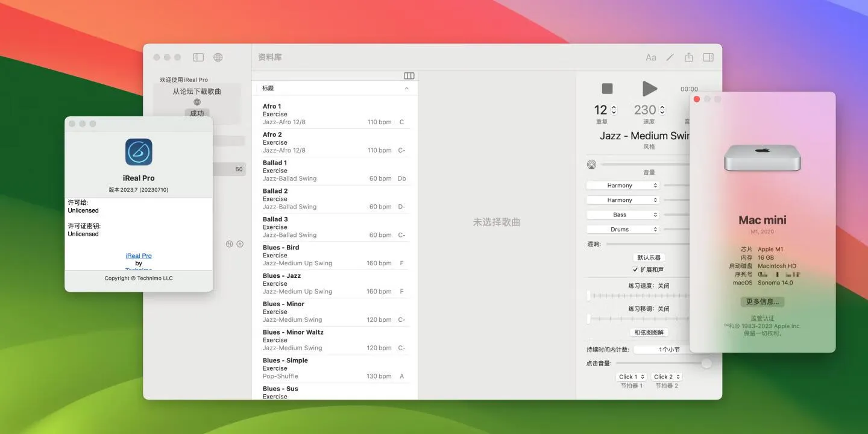This screenshot has width=868, height=434.
Task: Open the font size Aa toolbar icon
Action: coord(651,57)
